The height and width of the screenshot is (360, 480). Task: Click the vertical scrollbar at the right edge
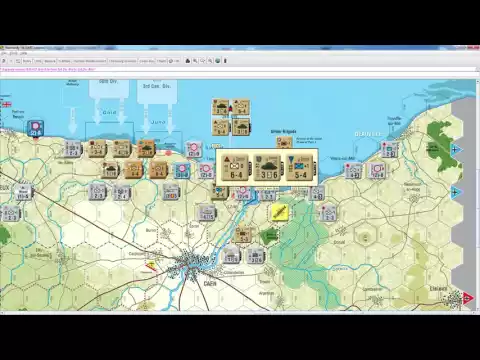[x=478, y=195]
